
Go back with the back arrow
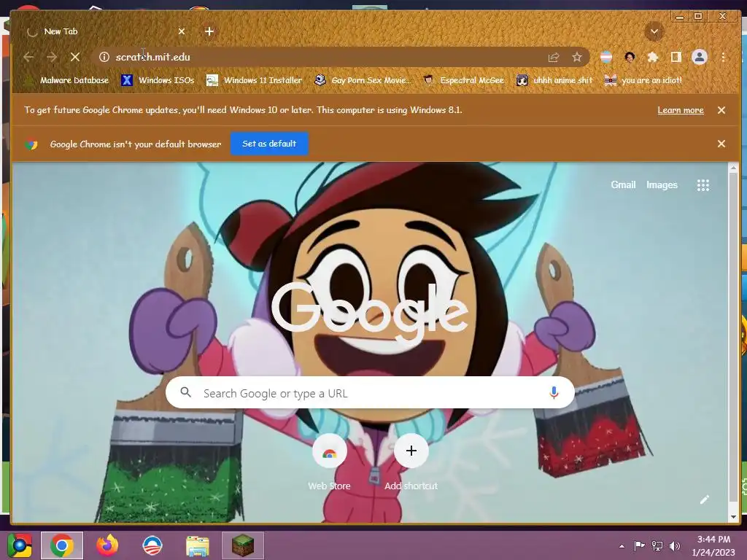click(28, 57)
